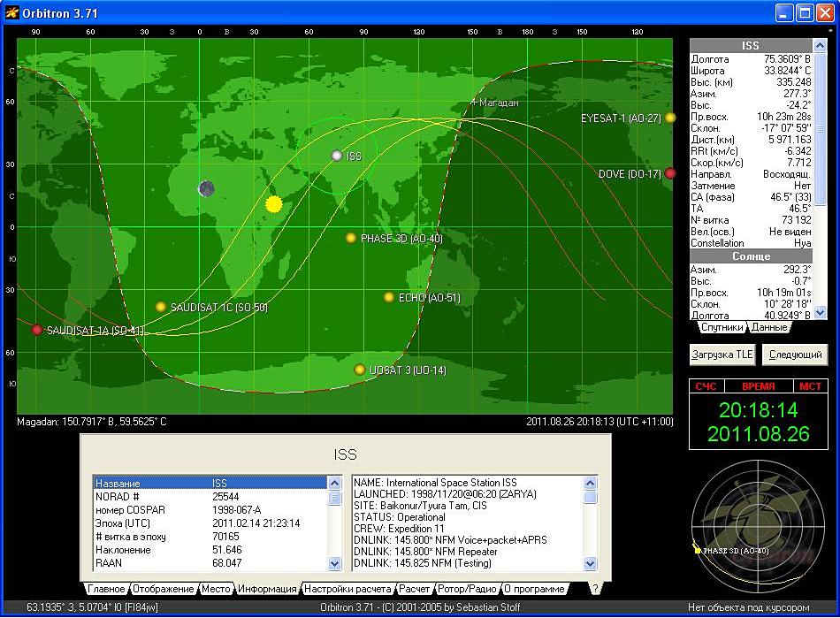840x618 pixels.
Task: Select the NORAD # row in list
Action: (210, 497)
